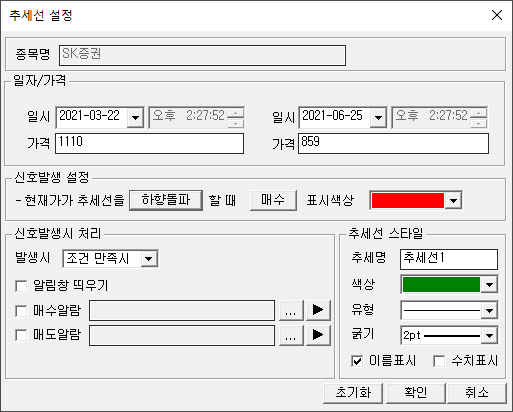Image resolution: width=513 pixels, height=412 pixels.
Task: Enable the 알림창 띄우기 checkbox
Action: (x=21, y=286)
